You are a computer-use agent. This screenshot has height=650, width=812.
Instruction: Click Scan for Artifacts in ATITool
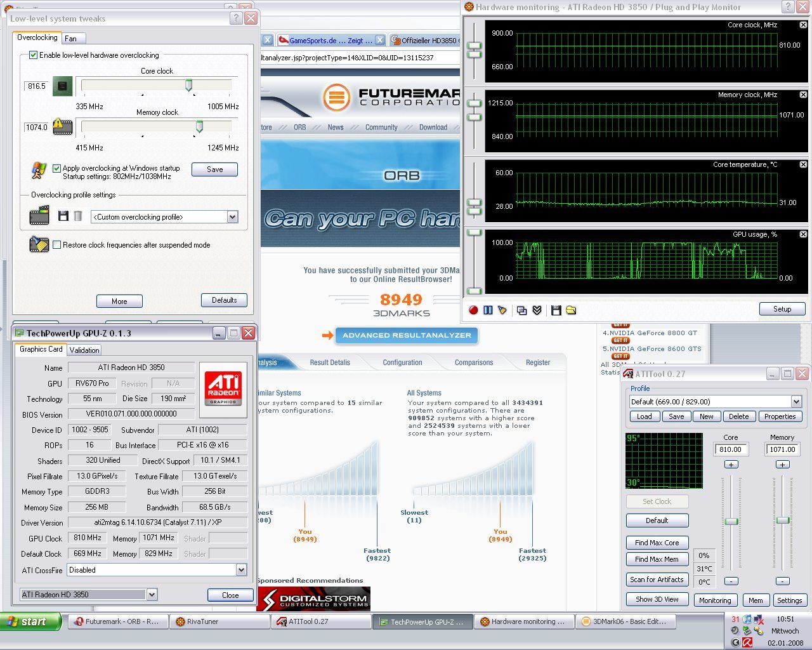click(657, 580)
